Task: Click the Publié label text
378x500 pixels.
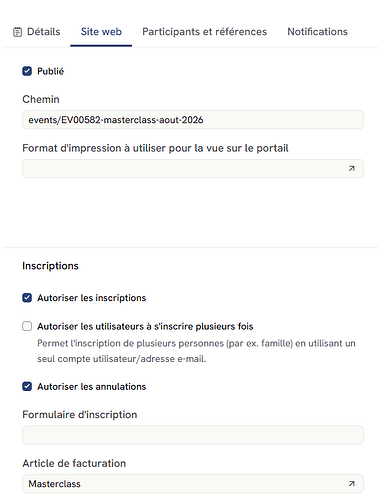Action: pyautogui.click(x=50, y=71)
